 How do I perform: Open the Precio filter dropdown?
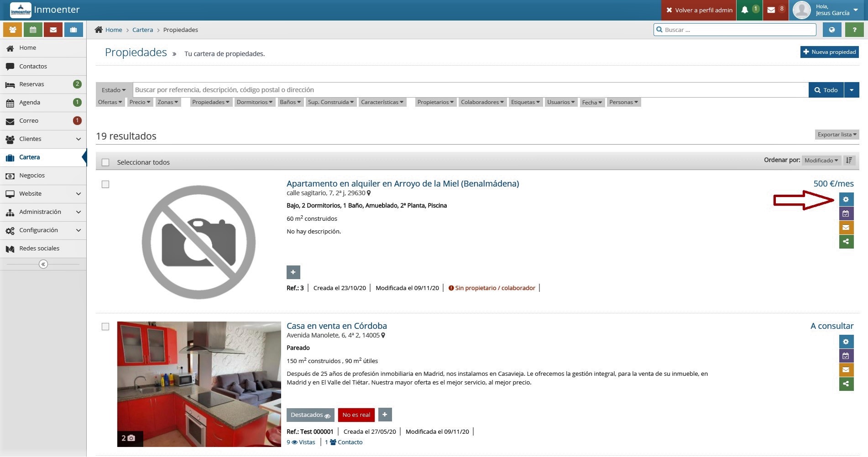click(140, 102)
